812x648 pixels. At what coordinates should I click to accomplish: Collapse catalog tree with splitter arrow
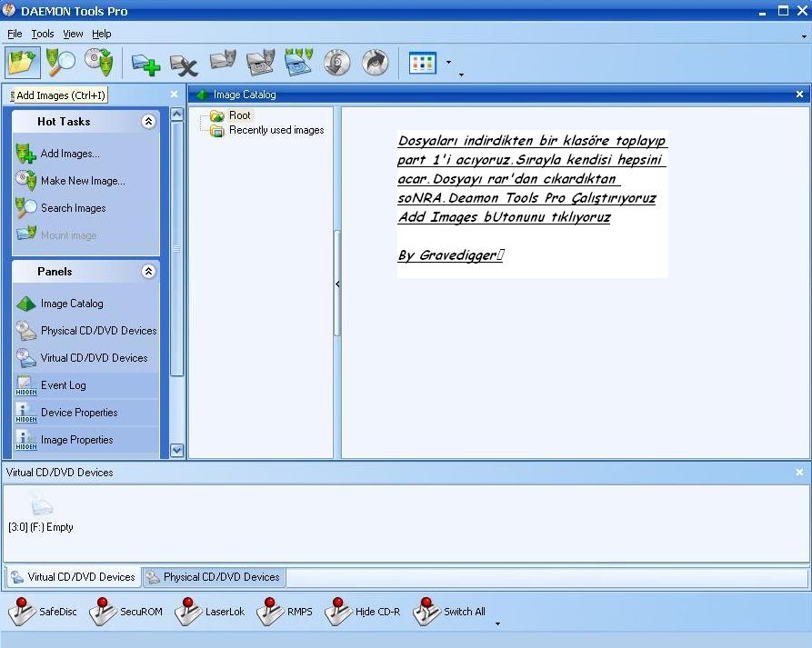(x=337, y=284)
